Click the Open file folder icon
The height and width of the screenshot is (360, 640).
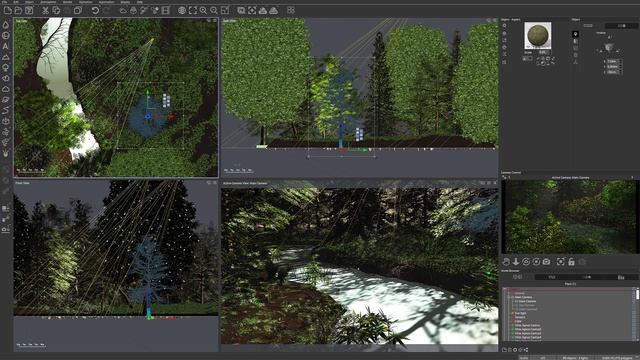pyautogui.click(x=18, y=11)
